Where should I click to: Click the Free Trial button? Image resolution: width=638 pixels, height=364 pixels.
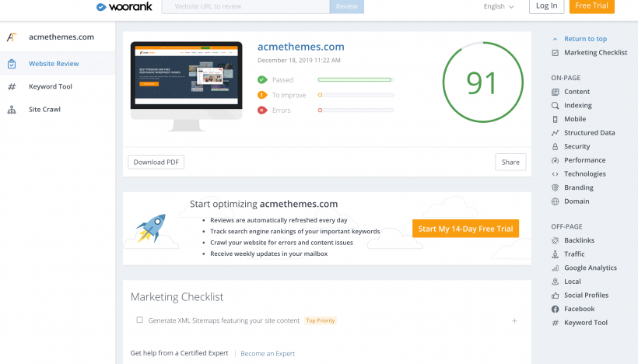[x=591, y=6]
